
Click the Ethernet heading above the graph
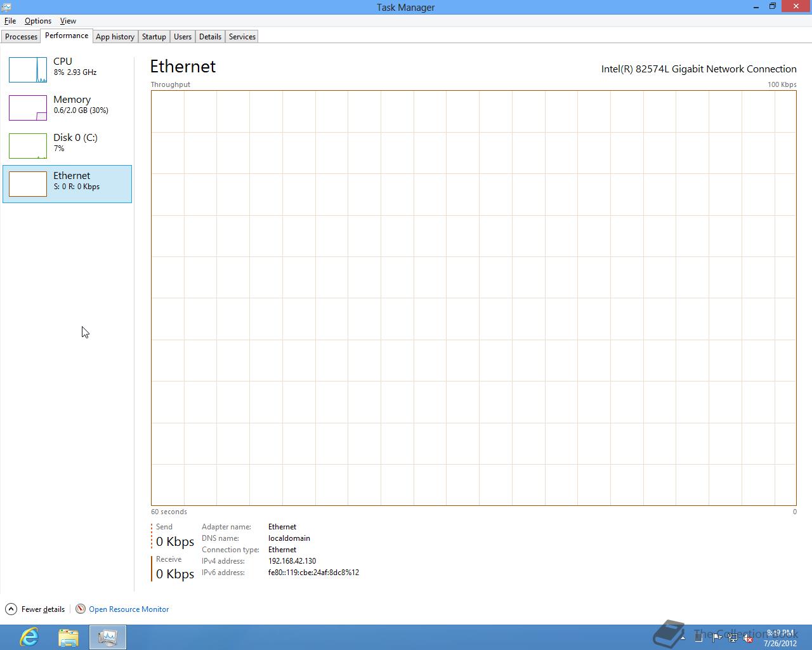click(x=183, y=67)
